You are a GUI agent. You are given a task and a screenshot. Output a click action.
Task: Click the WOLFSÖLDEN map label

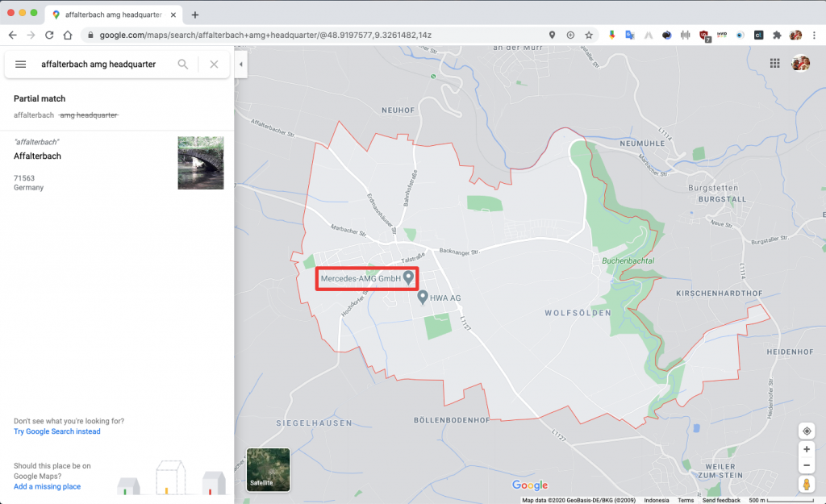tap(578, 313)
